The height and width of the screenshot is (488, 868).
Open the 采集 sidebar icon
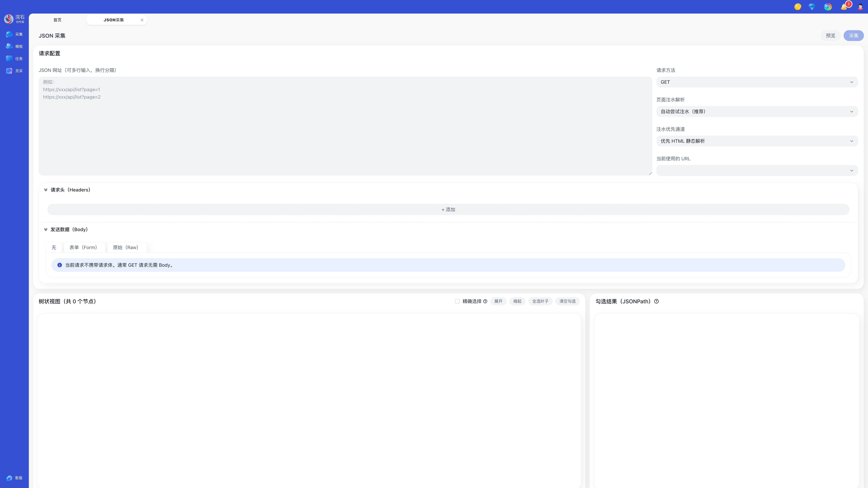coord(9,34)
